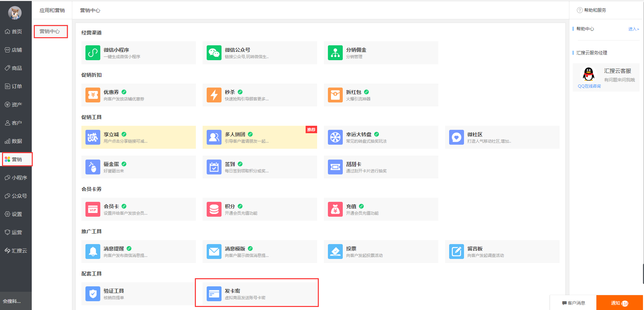
Task: Open the card key (发卡密) tile
Action: point(257,293)
